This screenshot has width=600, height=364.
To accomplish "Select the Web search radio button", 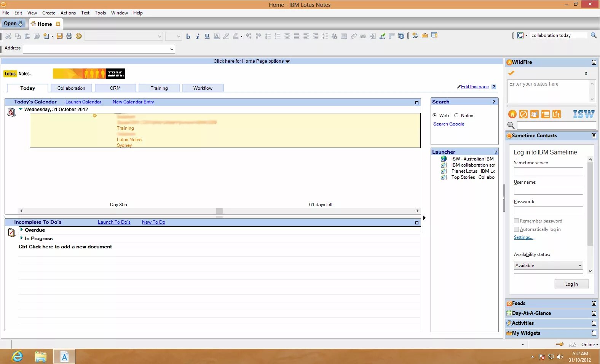I will click(434, 115).
